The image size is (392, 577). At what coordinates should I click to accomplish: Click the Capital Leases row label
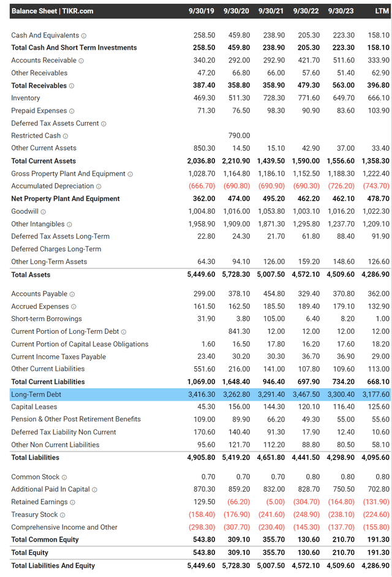34,407
